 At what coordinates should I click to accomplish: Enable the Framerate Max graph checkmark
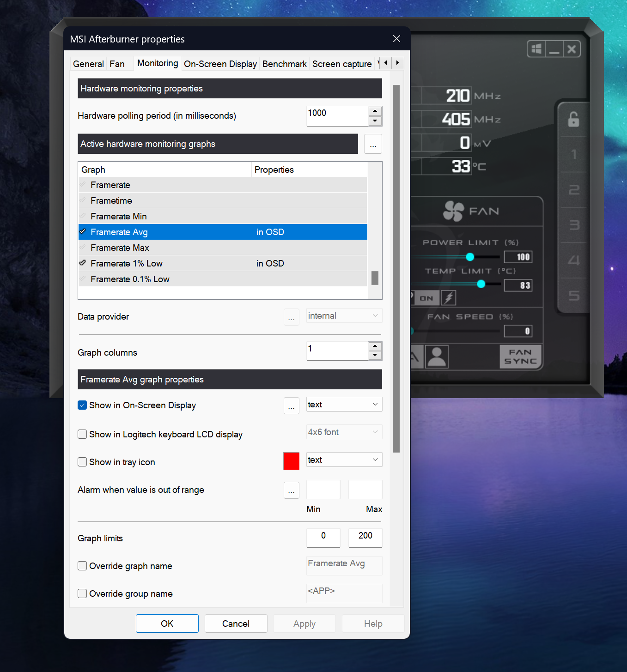(83, 248)
